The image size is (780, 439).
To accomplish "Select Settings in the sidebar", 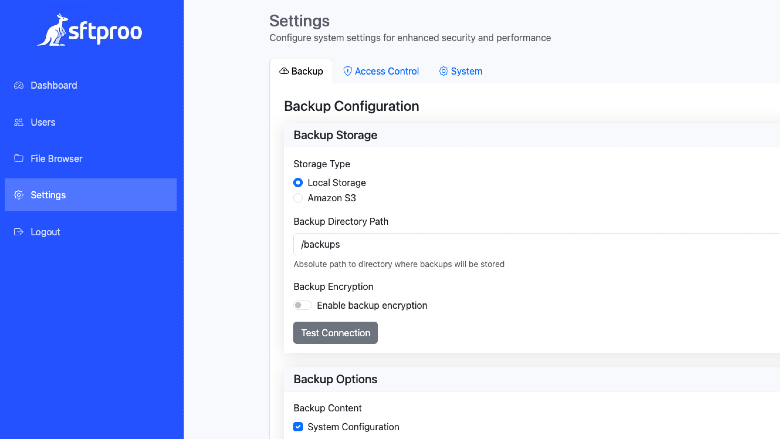I will click(91, 195).
